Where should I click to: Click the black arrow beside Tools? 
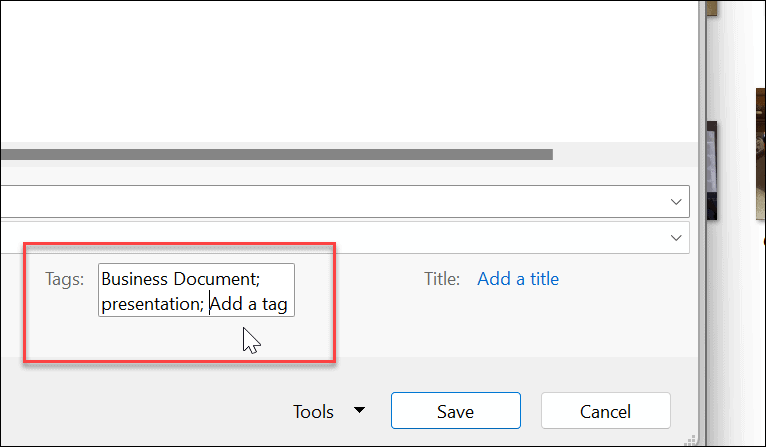(360, 411)
